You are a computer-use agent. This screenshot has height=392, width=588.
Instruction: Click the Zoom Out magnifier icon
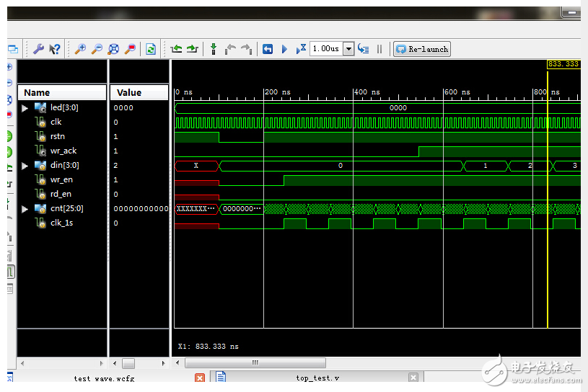[97, 49]
